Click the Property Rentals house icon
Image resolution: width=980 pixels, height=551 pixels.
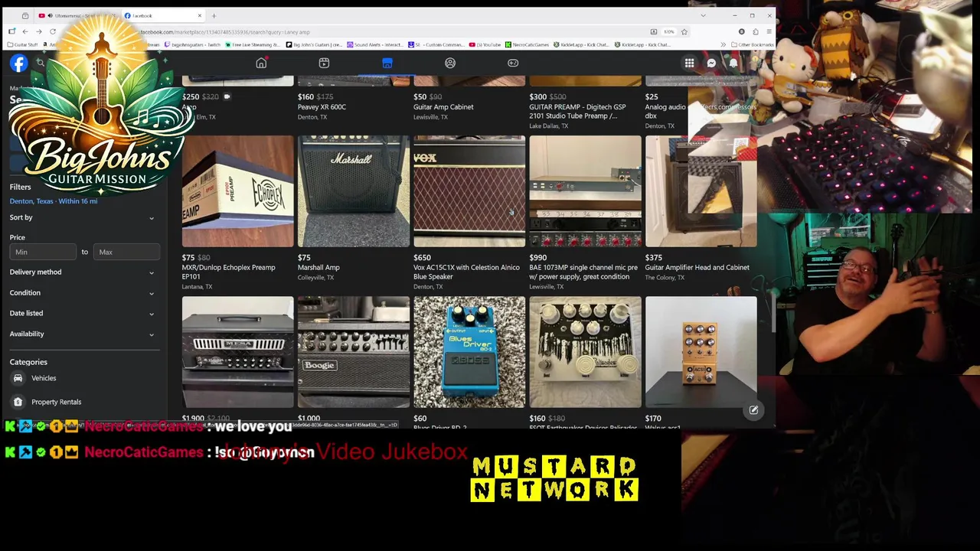click(x=18, y=402)
